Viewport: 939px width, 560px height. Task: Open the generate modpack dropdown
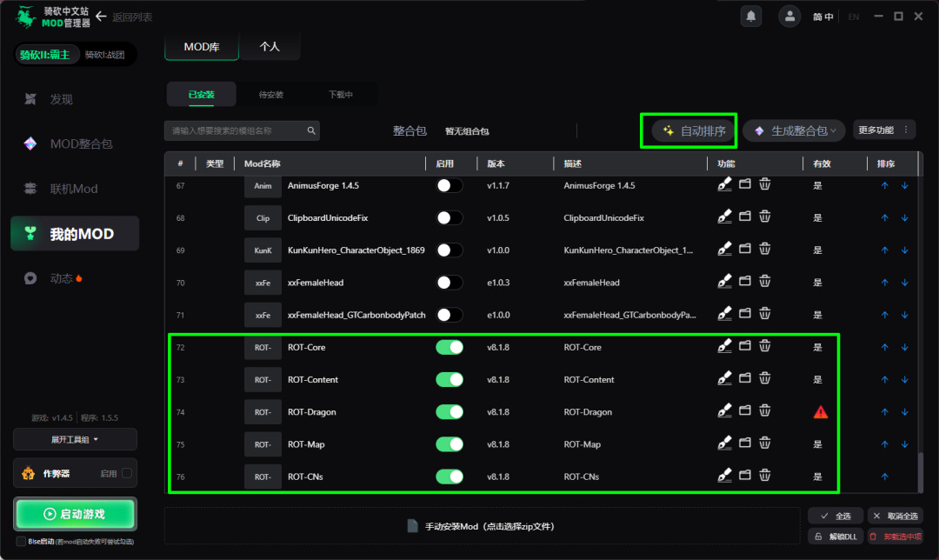[x=794, y=130]
